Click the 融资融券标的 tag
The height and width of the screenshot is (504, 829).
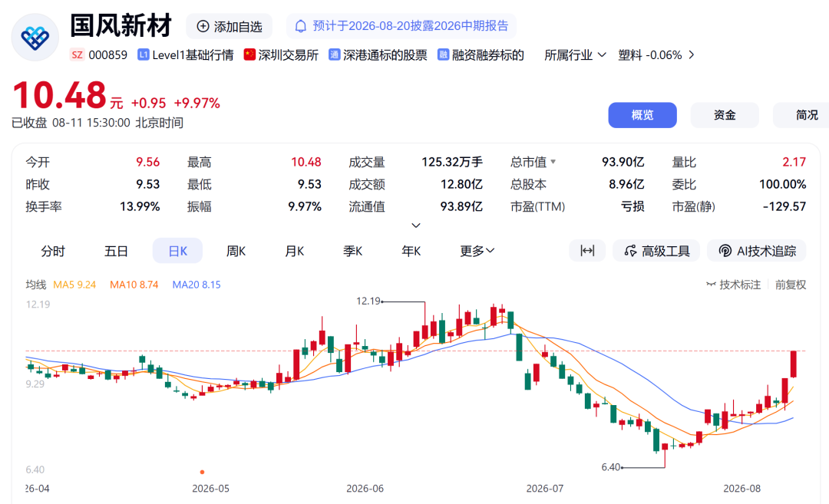tap(488, 55)
